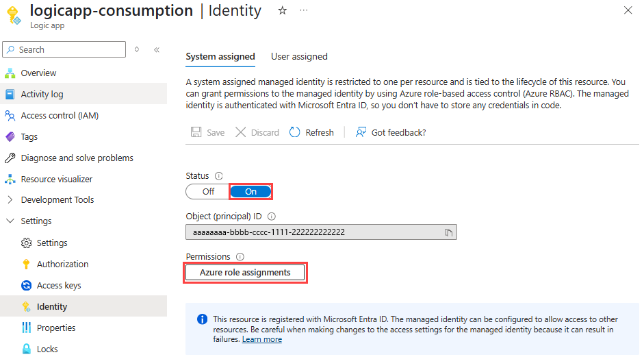This screenshot has width=644, height=357.
Task: Click the Properties bars icon
Action: 26,328
